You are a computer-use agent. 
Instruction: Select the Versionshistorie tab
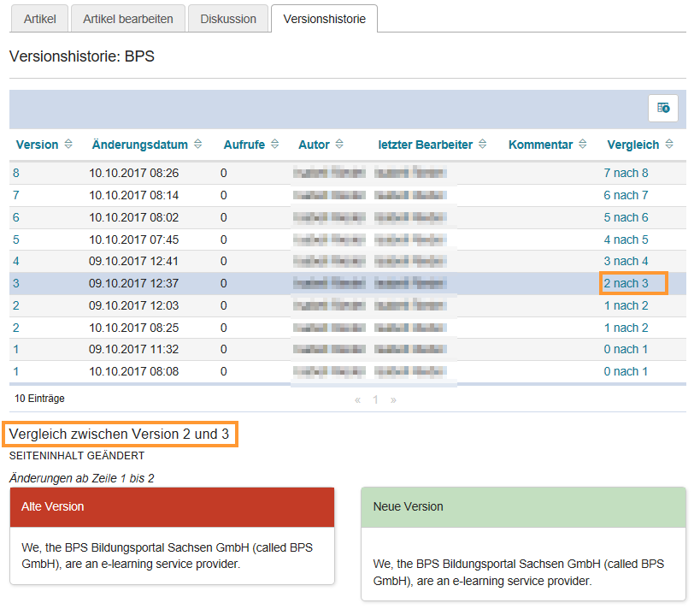pyautogui.click(x=324, y=19)
